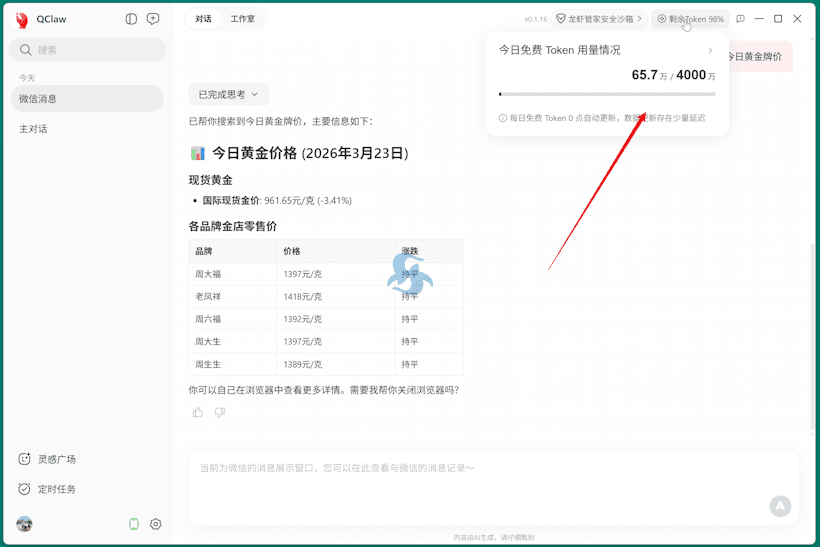Click the 灵感广场 smiley icon

click(x=24, y=459)
